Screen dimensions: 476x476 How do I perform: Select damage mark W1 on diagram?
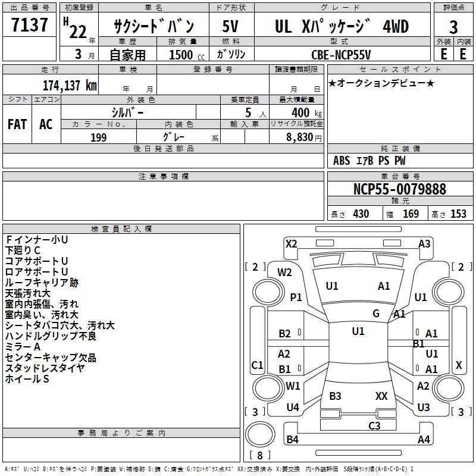pyautogui.click(x=293, y=386)
